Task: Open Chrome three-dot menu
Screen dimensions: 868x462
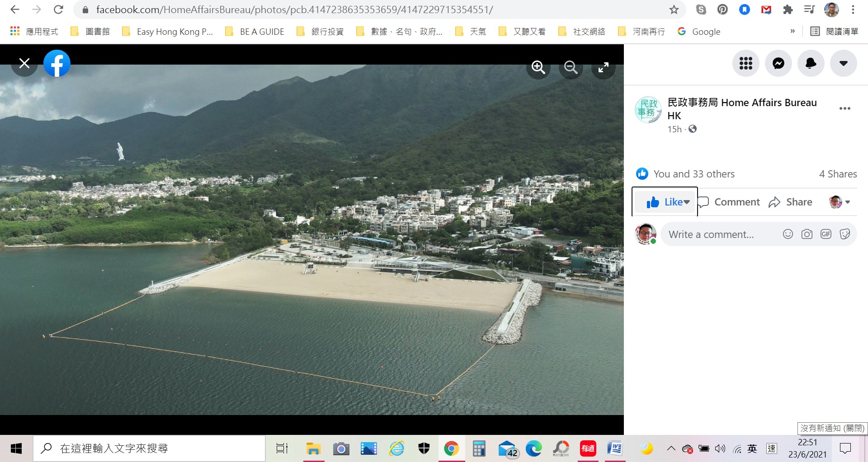Action: tap(853, 9)
